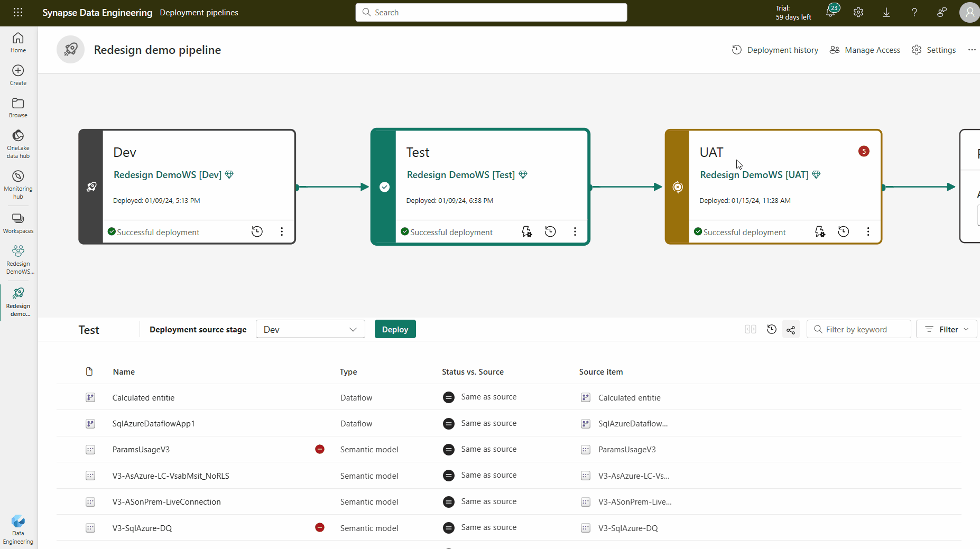The width and height of the screenshot is (980, 549).
Task: Select the Dev stage card
Action: click(187, 187)
